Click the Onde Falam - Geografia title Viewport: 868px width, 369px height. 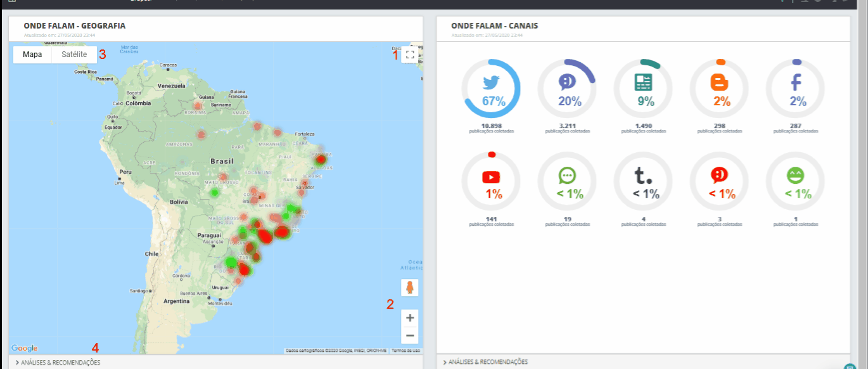click(75, 26)
